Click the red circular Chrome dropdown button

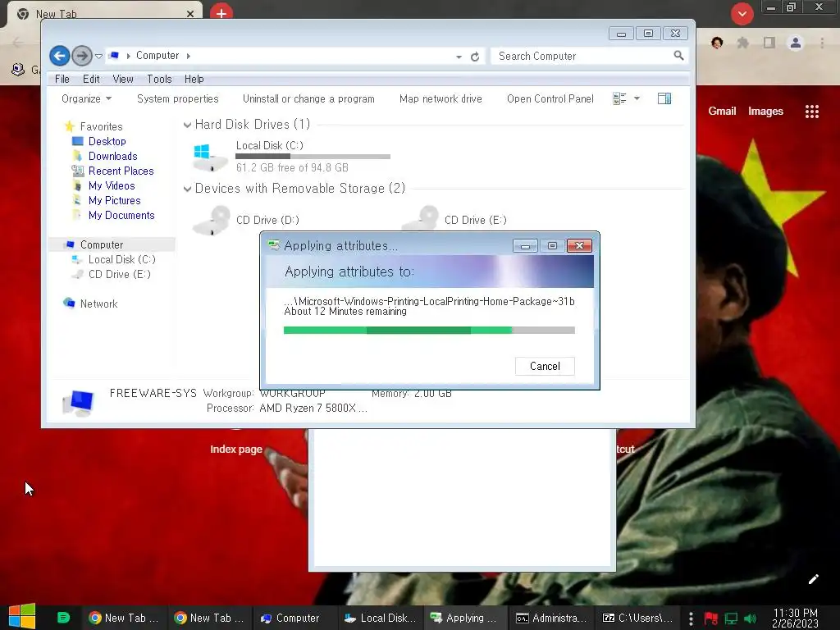[x=742, y=14]
